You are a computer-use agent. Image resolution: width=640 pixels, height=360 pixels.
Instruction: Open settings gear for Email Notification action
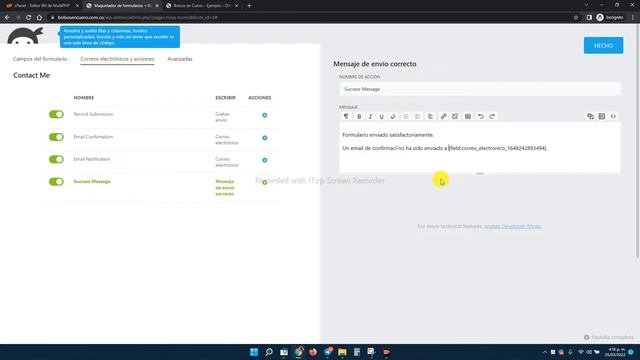[264, 160]
